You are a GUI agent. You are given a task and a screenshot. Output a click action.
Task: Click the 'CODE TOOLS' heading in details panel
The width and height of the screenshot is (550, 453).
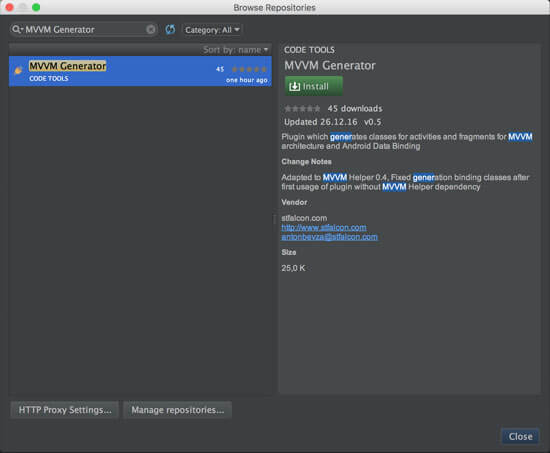(x=309, y=50)
